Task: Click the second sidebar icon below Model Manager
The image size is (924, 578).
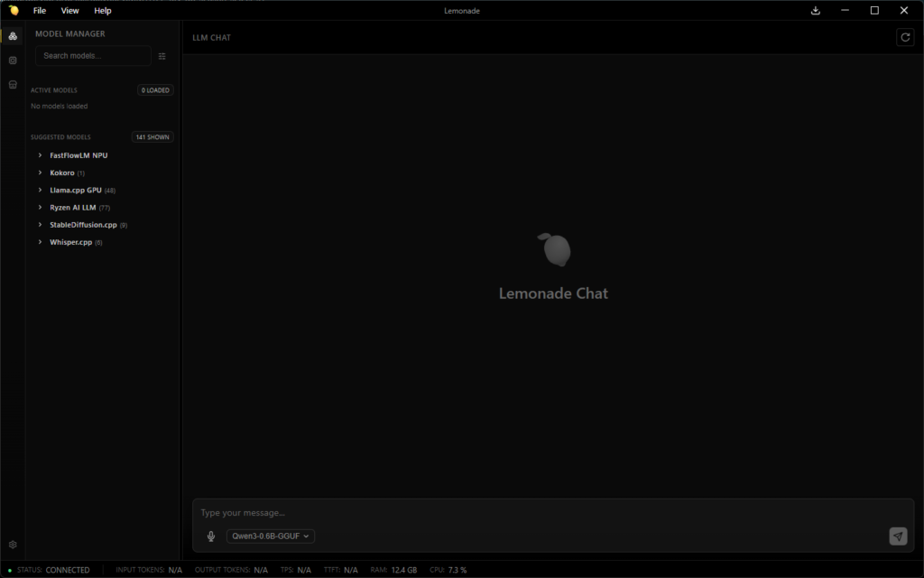Action: pos(13,61)
